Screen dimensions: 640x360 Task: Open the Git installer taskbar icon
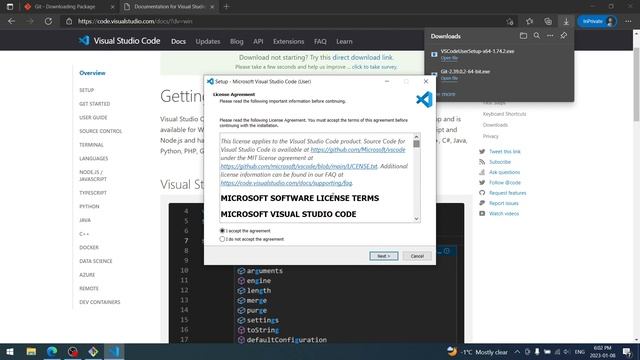(x=93, y=351)
